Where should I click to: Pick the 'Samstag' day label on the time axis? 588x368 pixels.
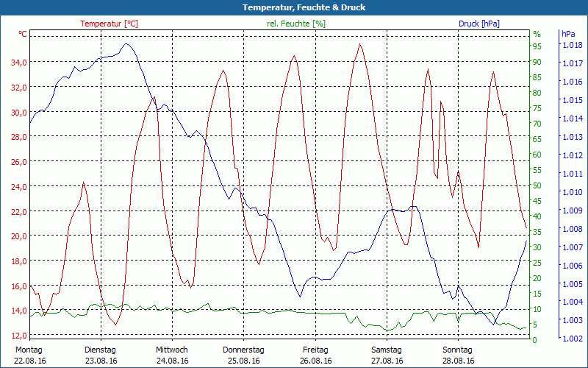[x=387, y=350]
